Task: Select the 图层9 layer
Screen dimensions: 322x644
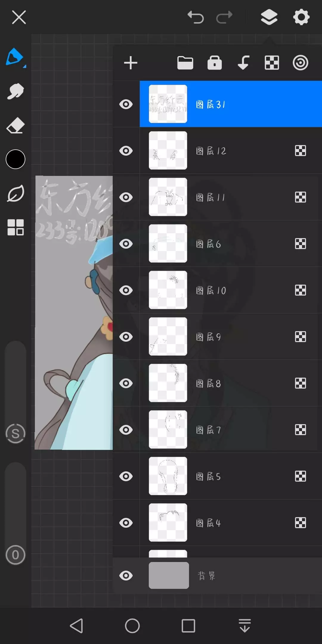Action: [x=231, y=337]
